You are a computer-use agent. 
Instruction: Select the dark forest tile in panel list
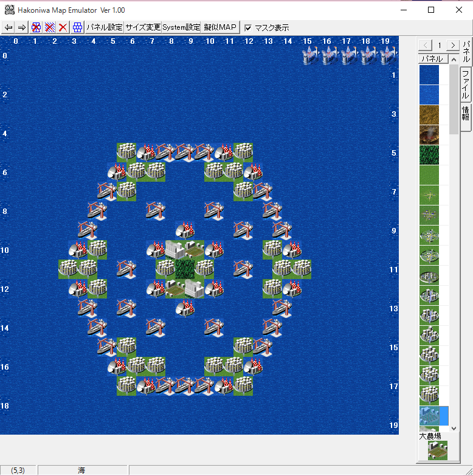(x=429, y=155)
